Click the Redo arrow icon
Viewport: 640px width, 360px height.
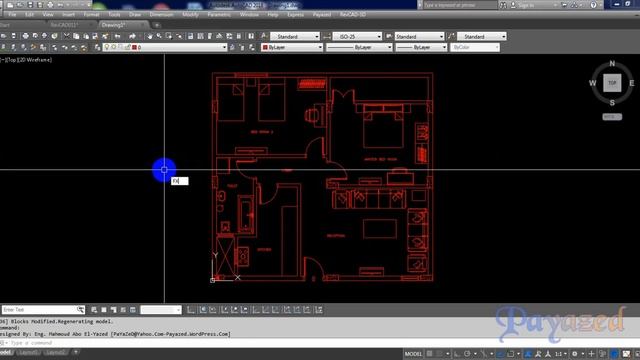coord(132,36)
